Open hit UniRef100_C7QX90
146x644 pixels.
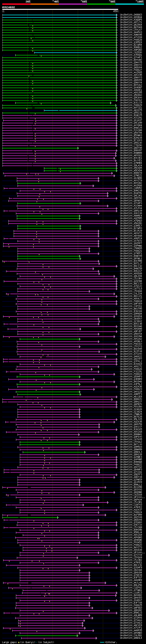[x=131, y=146]
